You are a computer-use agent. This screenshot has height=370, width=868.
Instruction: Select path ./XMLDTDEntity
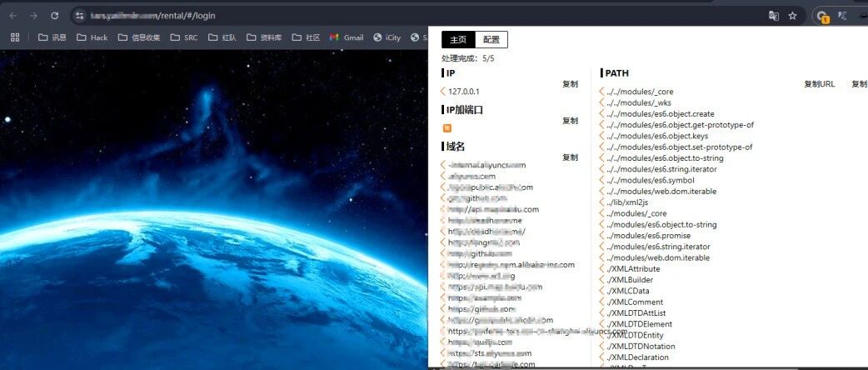[x=635, y=335]
